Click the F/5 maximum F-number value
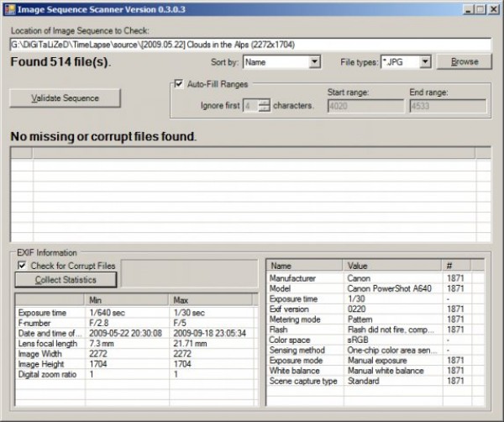This screenshot has height=422, width=504. click(180, 323)
